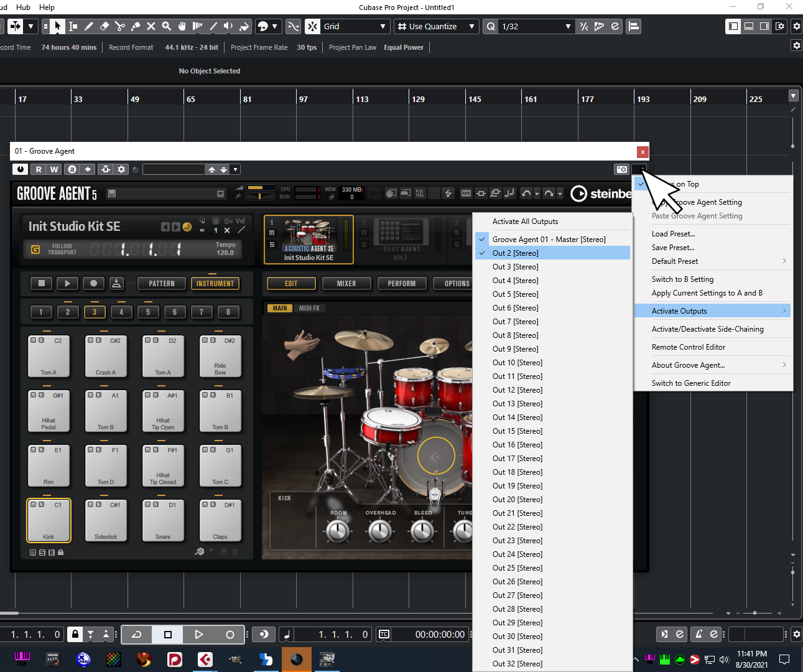This screenshot has height=672, width=803.
Task: Adjust the ROOM knob
Action: click(338, 531)
